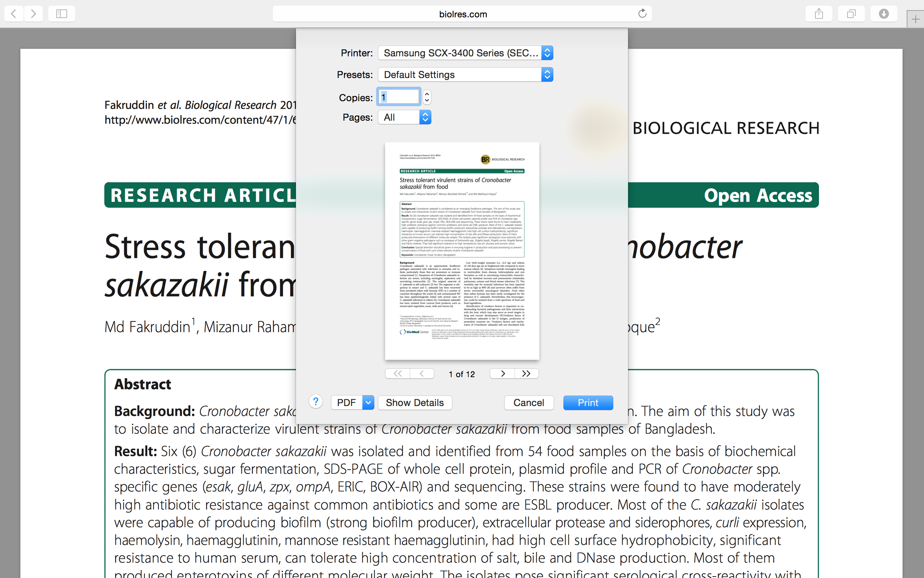The image size is (924, 578).
Task: Open the Share toolbar icon
Action: 819,14
